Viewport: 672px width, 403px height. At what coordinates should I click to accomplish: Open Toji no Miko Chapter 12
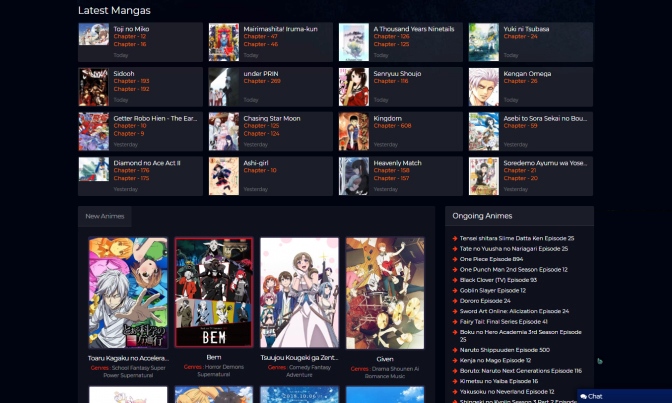click(x=130, y=36)
